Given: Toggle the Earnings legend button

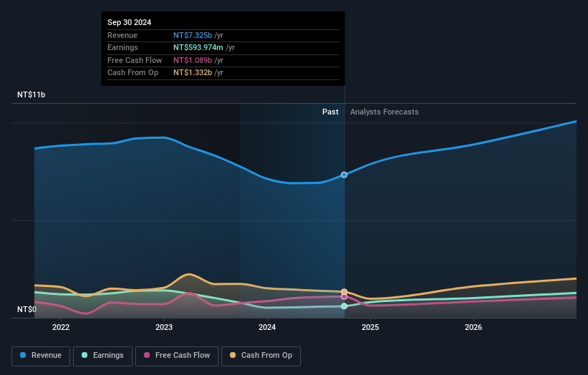Looking at the screenshot, I should [x=102, y=356].
